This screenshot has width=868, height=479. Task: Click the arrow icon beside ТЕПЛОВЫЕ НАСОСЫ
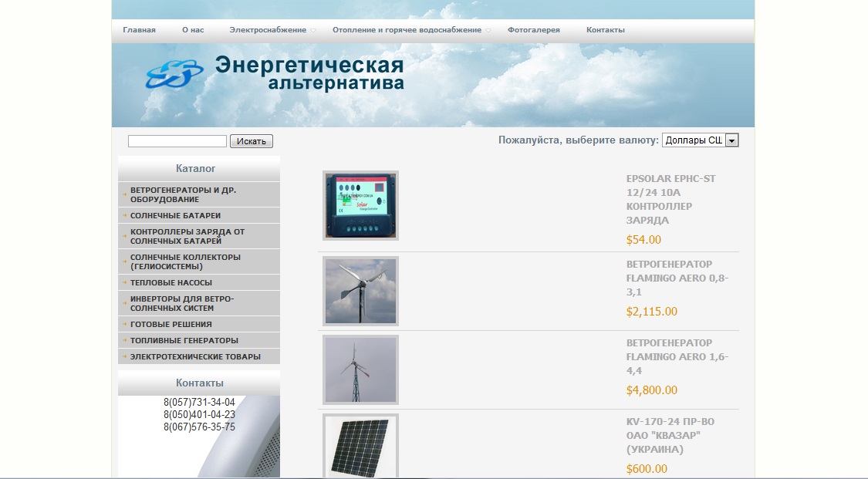(123, 282)
